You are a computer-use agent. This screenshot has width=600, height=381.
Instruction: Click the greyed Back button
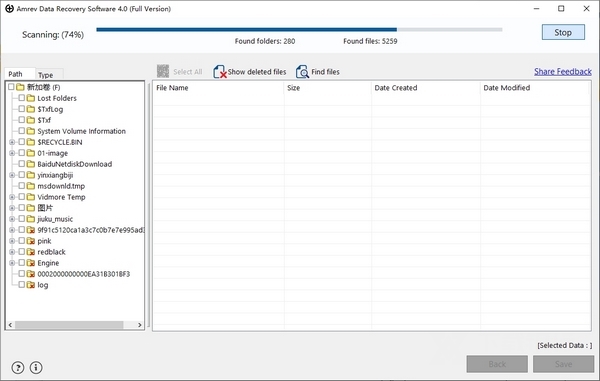(497, 364)
